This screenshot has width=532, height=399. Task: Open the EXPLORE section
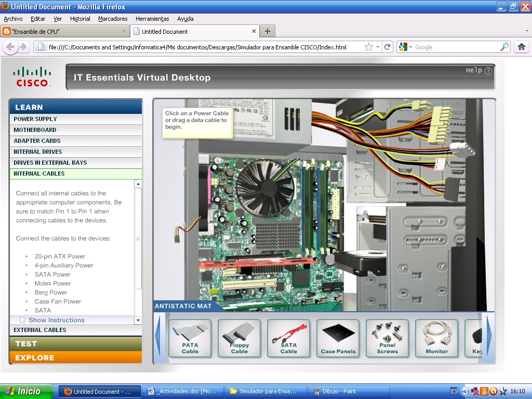tap(75, 357)
